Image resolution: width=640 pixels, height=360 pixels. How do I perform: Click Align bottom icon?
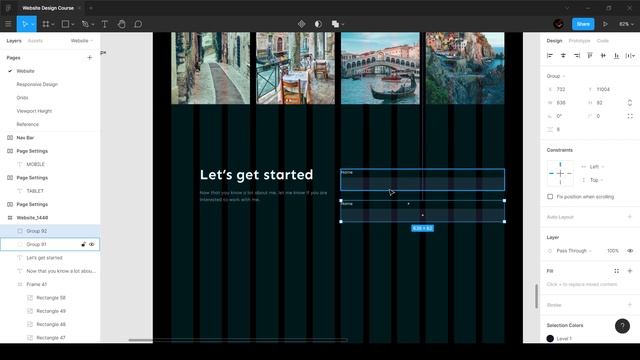point(616,56)
